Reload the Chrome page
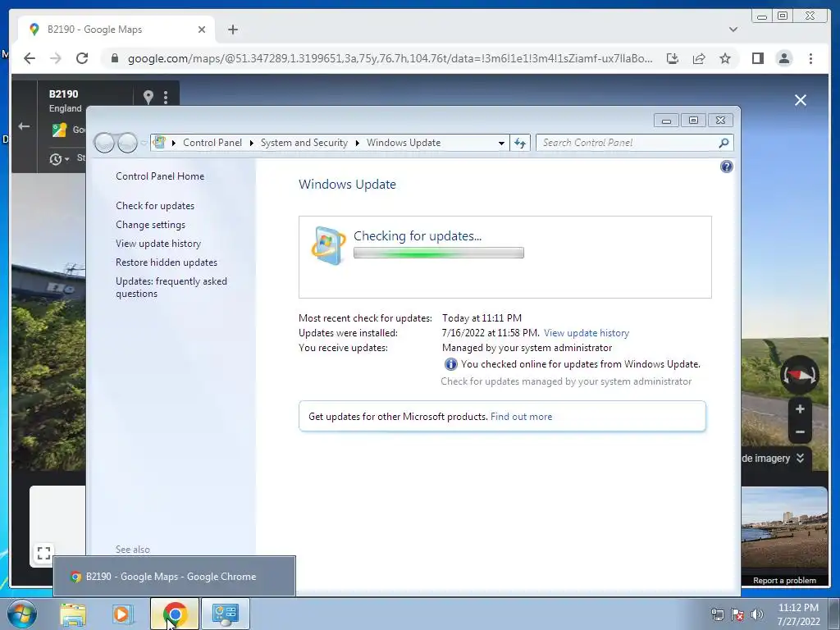This screenshot has height=630, width=840. point(82,58)
